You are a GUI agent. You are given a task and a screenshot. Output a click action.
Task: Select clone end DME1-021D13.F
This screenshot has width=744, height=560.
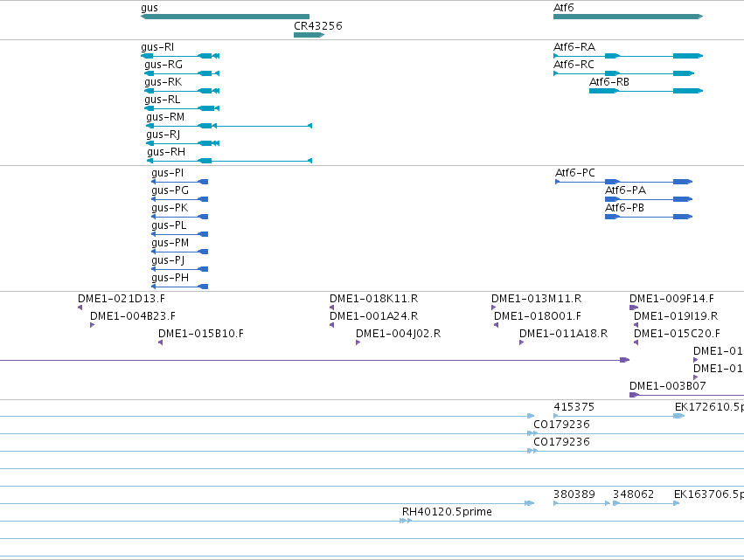[x=80, y=308]
